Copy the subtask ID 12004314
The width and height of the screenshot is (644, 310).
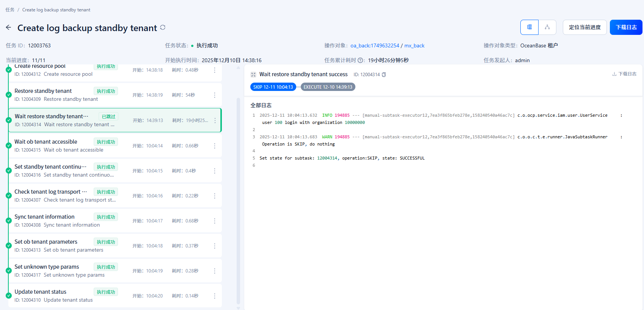tap(384, 75)
